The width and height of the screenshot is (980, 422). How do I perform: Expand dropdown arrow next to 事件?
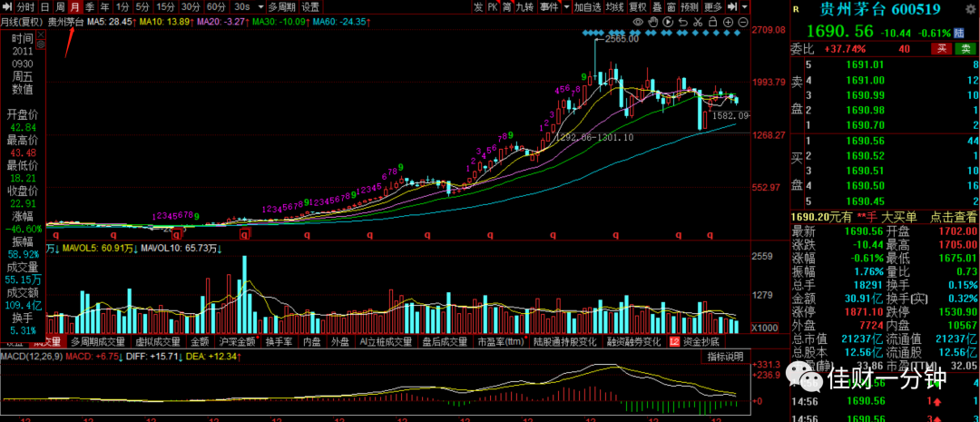click(x=566, y=7)
